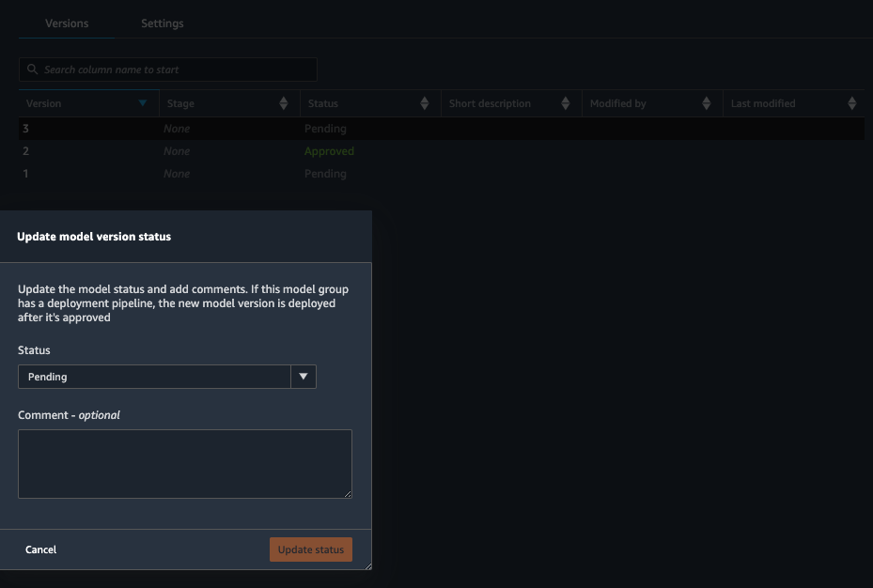Click the Status dropdown arrow button
The image size is (873, 588).
click(304, 377)
